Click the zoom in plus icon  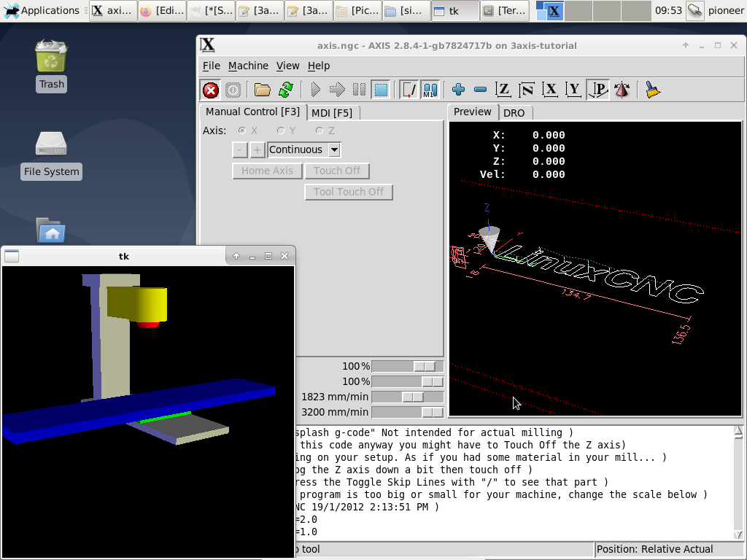tap(458, 90)
